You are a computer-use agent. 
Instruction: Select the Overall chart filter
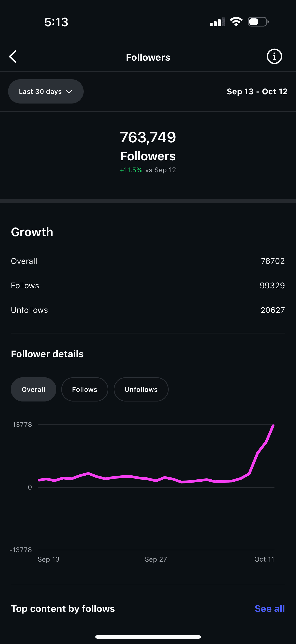pyautogui.click(x=33, y=389)
